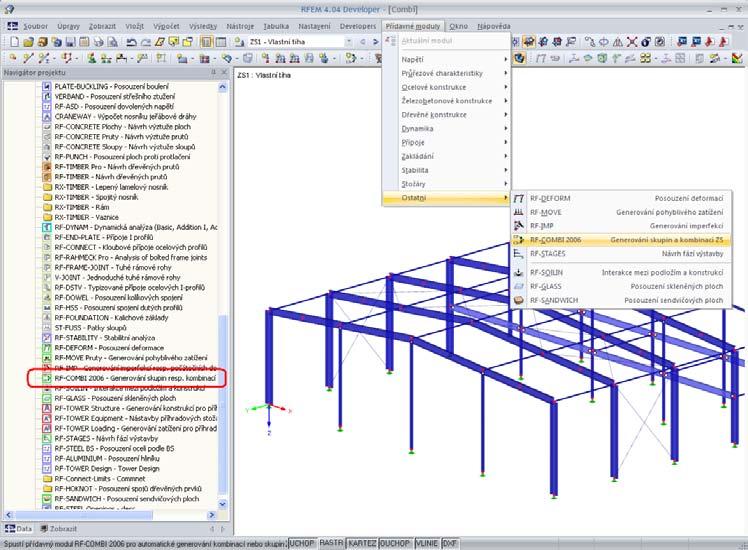This screenshot has height=550, width=748.
Task: Click the Print icon in the toolbar
Action: [98, 42]
